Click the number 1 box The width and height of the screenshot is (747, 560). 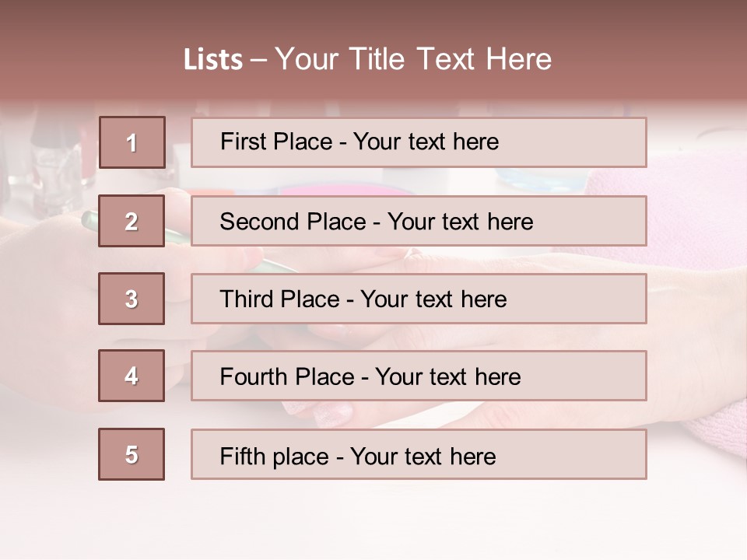tap(132, 142)
